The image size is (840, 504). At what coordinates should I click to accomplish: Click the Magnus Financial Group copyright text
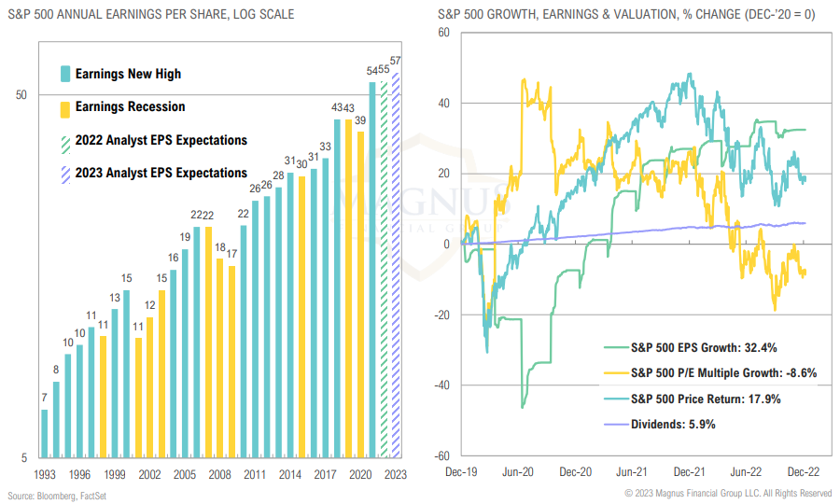728,493
